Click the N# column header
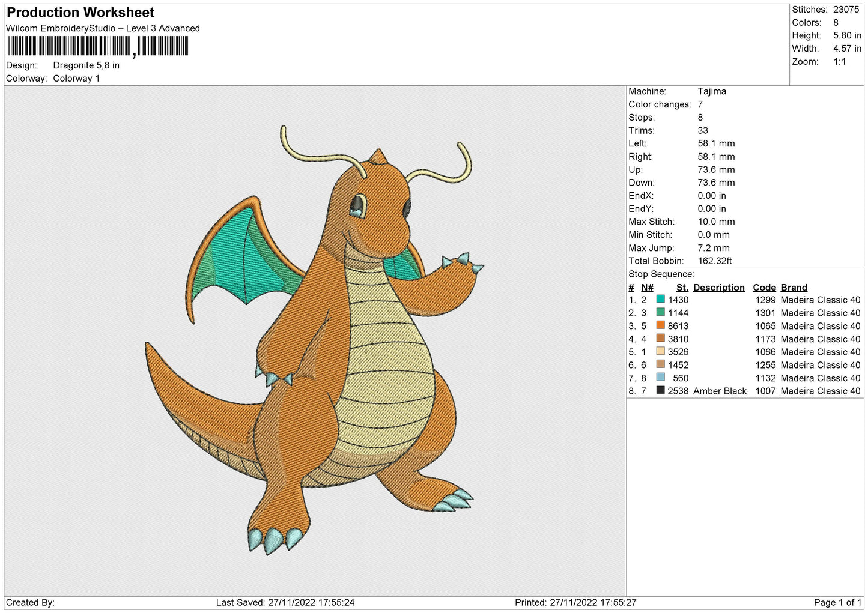 click(647, 288)
